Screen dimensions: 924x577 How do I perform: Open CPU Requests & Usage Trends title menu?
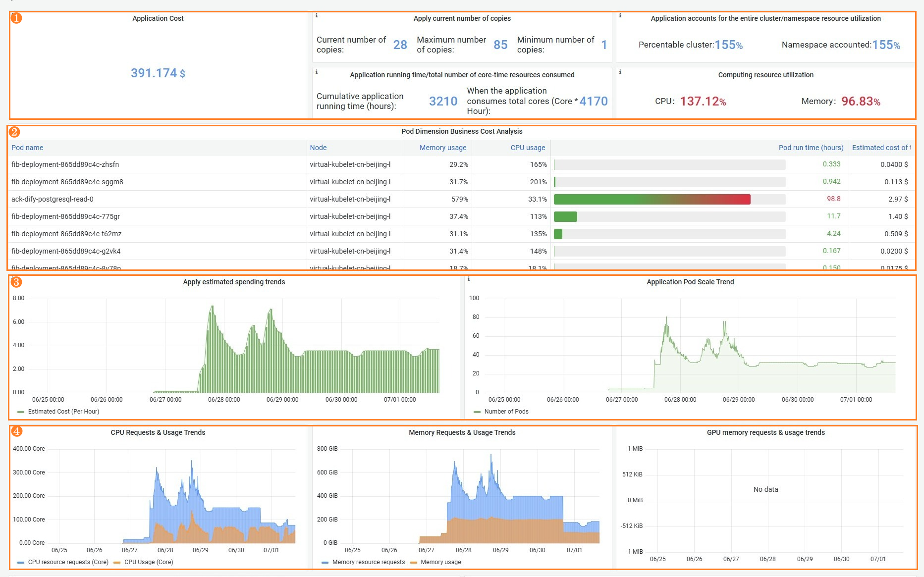158,432
